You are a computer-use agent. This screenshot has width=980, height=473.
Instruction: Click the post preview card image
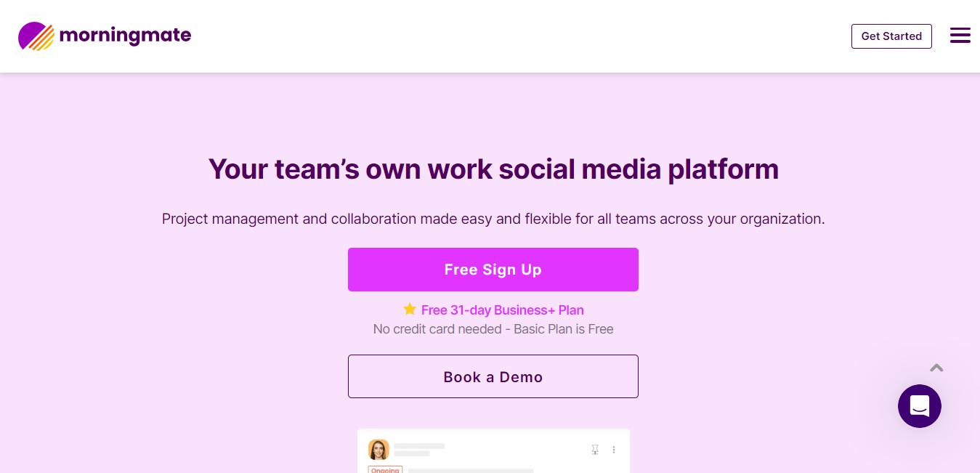pos(493,450)
